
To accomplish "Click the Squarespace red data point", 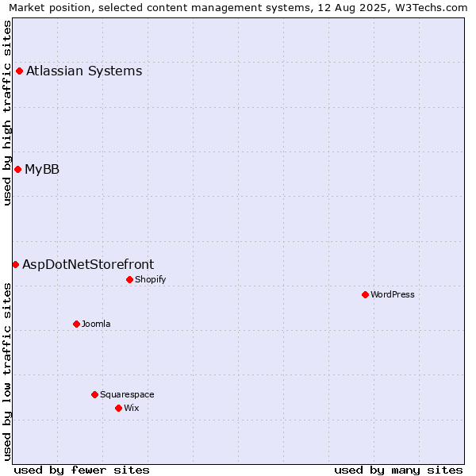I will click(94, 394).
